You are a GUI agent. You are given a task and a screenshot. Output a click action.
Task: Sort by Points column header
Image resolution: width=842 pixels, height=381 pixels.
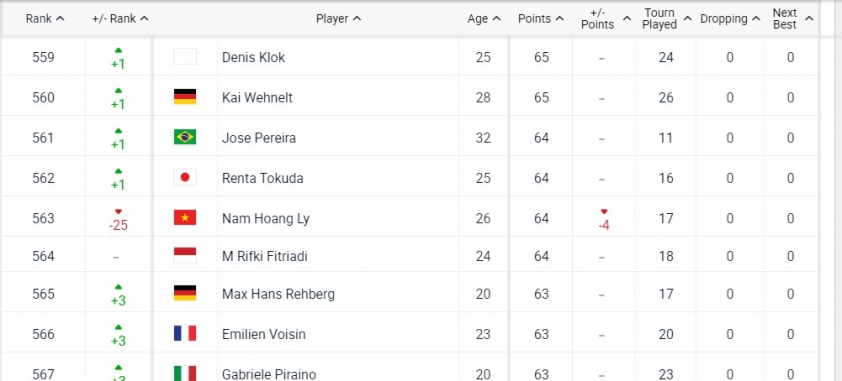coord(541,19)
